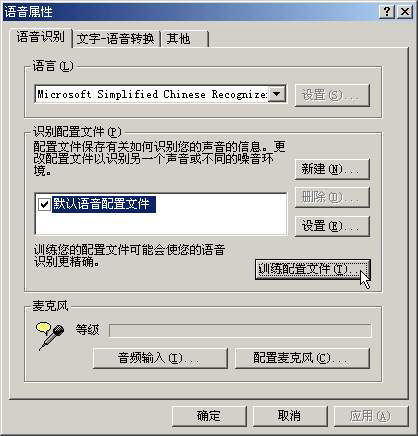Click the microphone icon in 麦克风 section
Image resolution: width=418 pixels, height=436 pixels.
(50, 336)
